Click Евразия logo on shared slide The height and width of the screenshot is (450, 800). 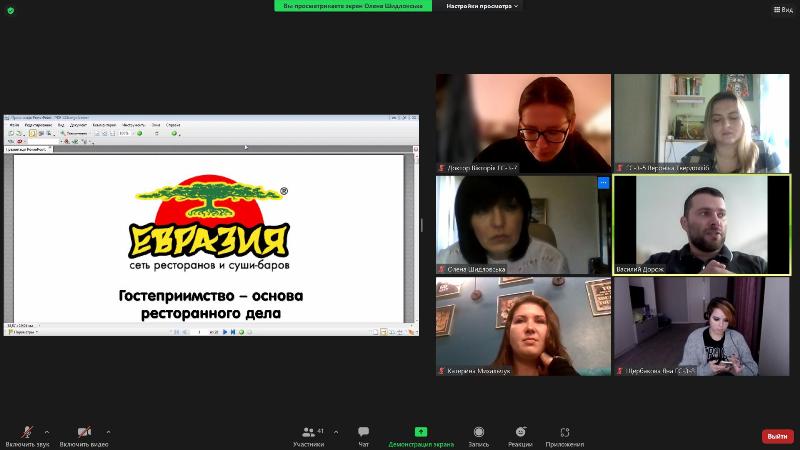(x=209, y=222)
